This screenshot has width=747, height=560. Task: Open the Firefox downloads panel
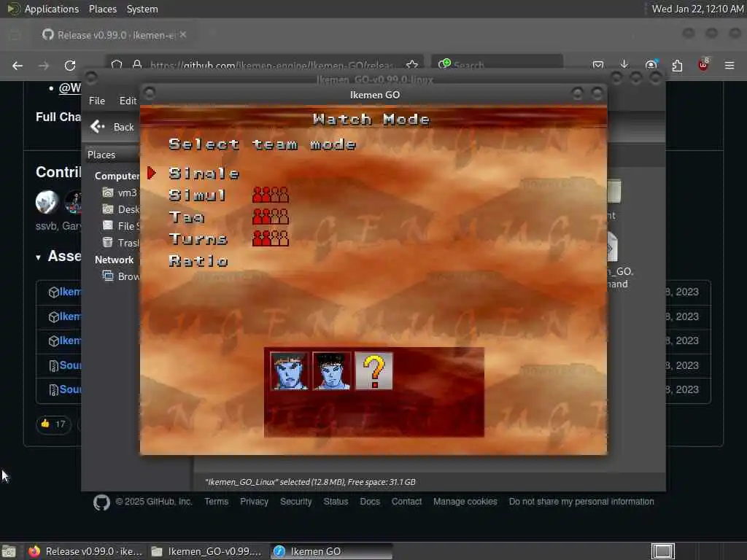click(624, 65)
